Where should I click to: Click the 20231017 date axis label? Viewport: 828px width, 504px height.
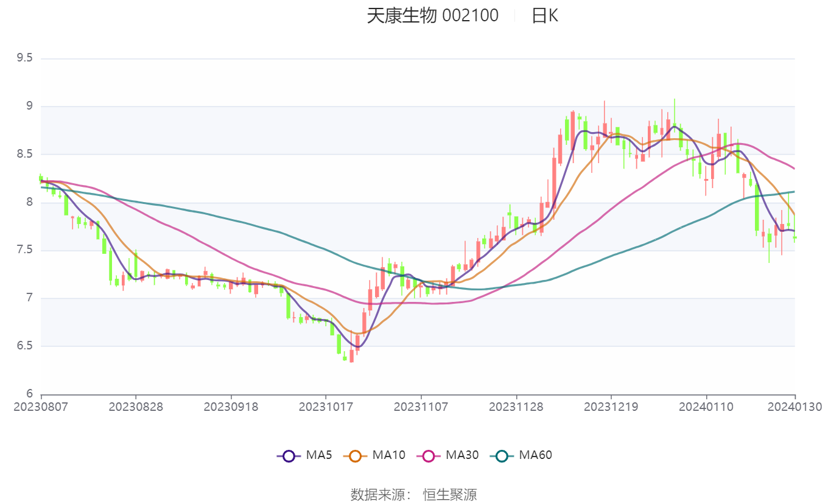(x=325, y=406)
